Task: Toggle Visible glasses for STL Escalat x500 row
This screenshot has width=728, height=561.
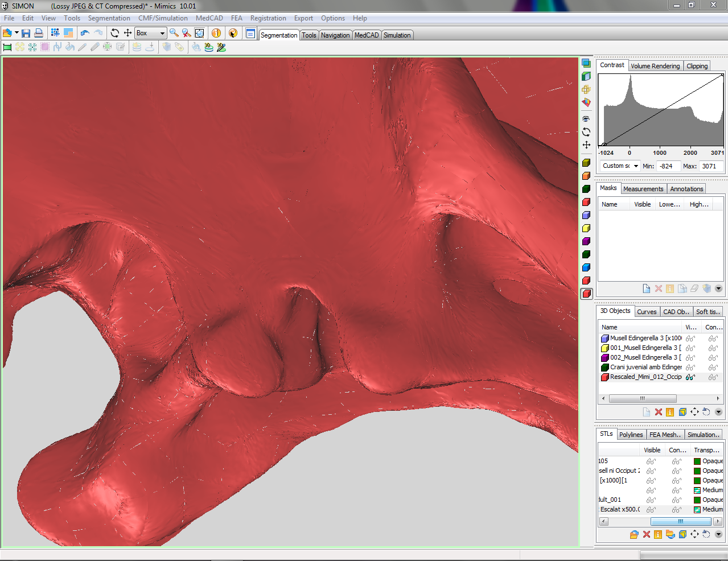Action: pyautogui.click(x=651, y=510)
